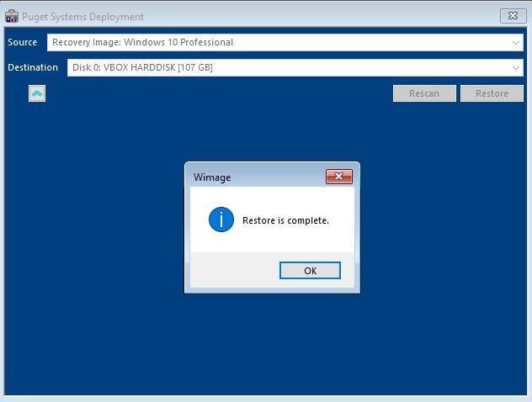Collapse the panel with the up-chevron icon
The image size is (532, 402).
(x=37, y=94)
